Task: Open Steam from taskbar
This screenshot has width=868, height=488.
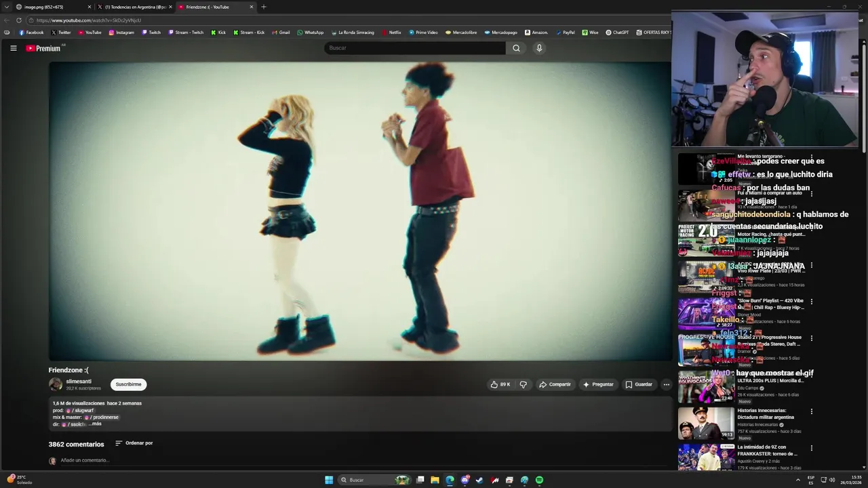Action: click(x=479, y=480)
